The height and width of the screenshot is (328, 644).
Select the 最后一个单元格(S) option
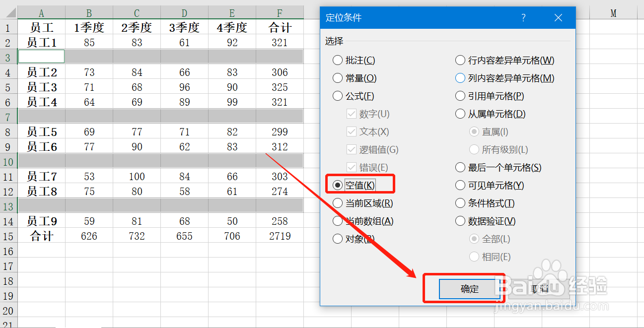460,167
